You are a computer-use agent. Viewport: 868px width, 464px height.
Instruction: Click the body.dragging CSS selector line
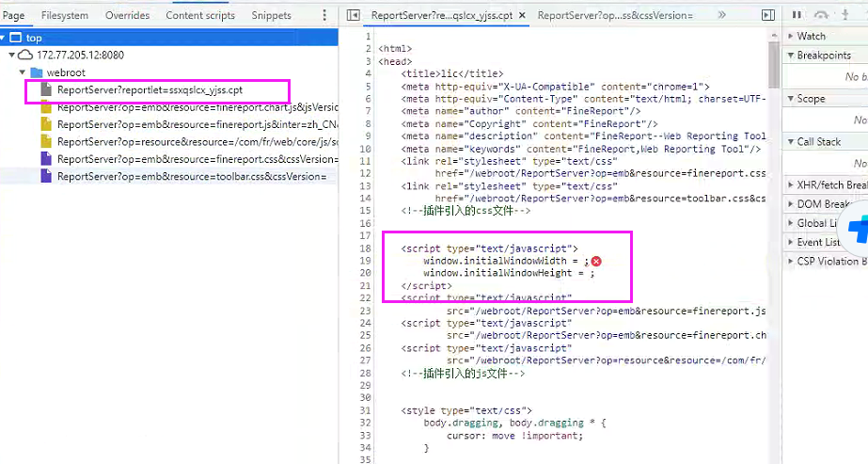click(514, 423)
